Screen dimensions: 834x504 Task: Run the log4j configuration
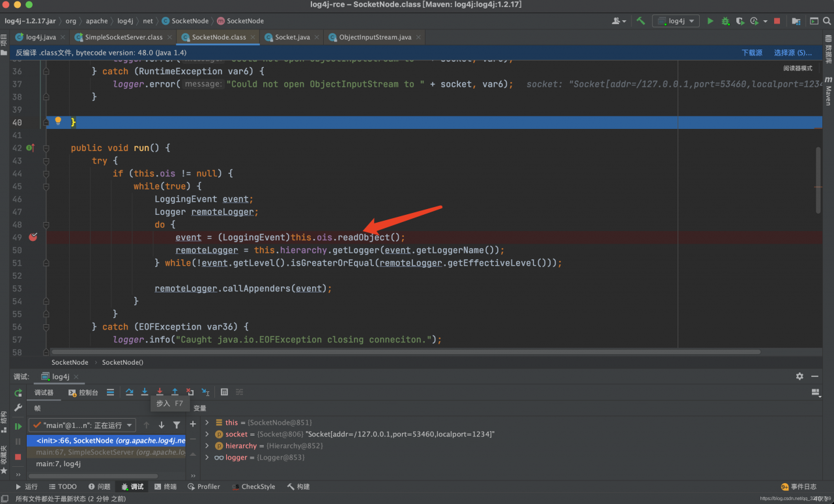coord(710,21)
